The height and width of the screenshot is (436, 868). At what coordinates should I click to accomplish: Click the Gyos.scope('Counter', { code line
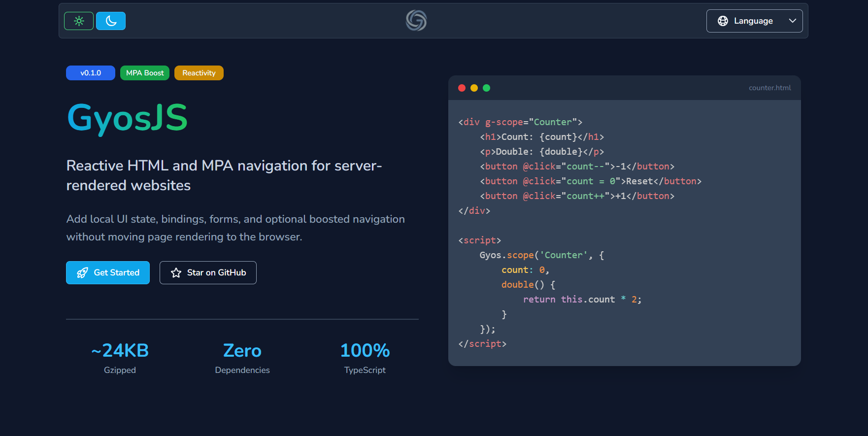pos(542,255)
